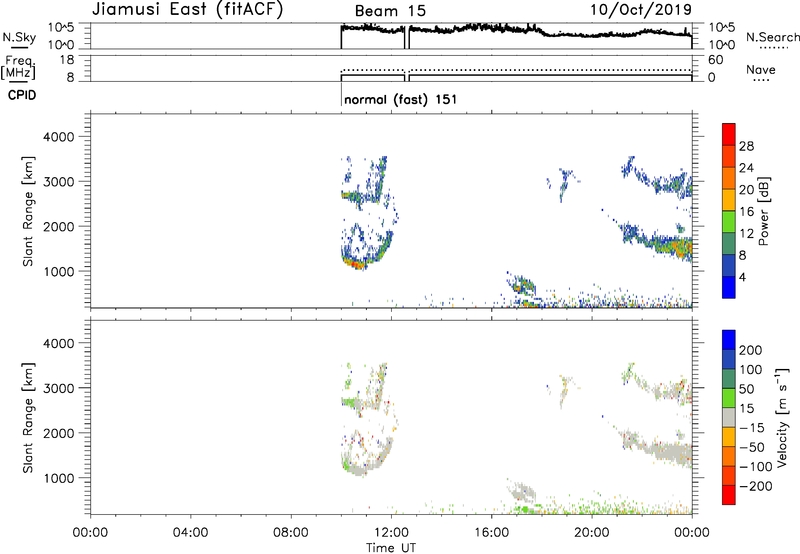Click 'Slant Range [km]' label of power panel
800x554 pixels.
pos(28,211)
